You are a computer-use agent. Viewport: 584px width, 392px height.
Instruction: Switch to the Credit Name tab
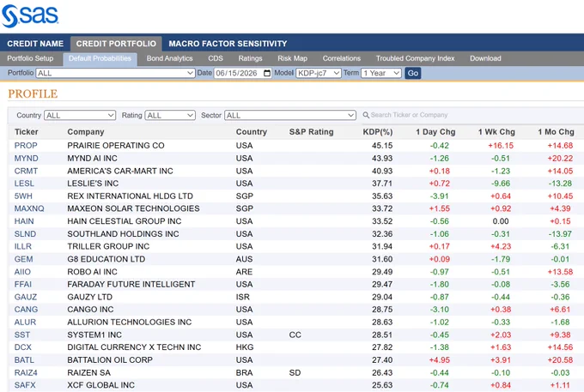pos(35,44)
